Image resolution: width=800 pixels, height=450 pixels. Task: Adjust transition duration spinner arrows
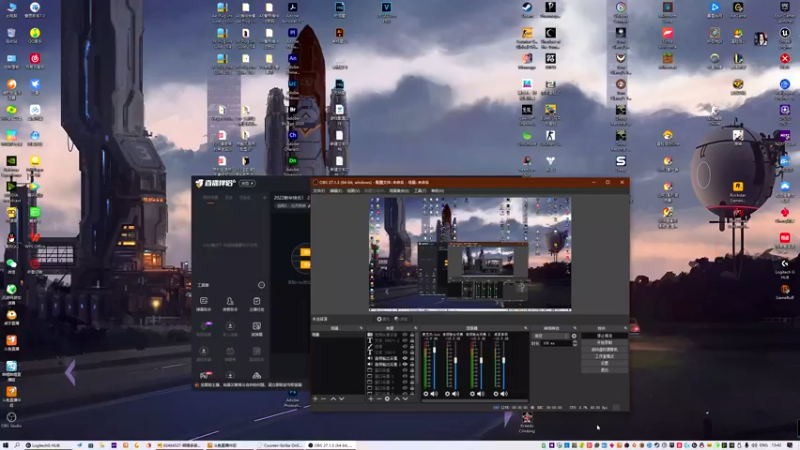tap(575, 343)
